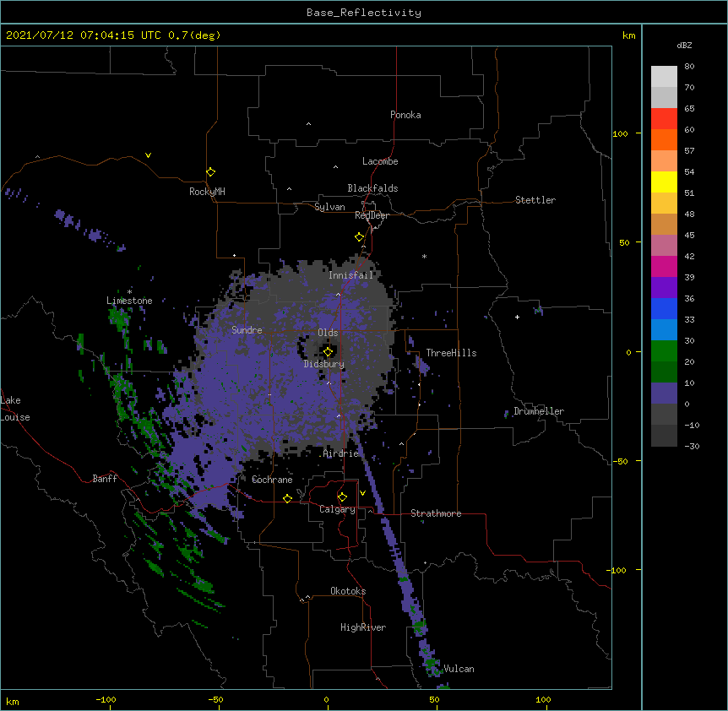Screen dimensions: 728x711
Task: Click the Base_Reflectivity title
Action: 364,13
